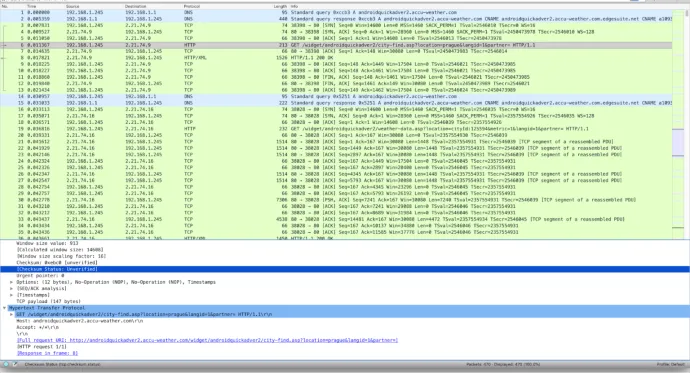690x373 pixels.
Task: Expand the GET /widget request line
Action: (x=11, y=314)
